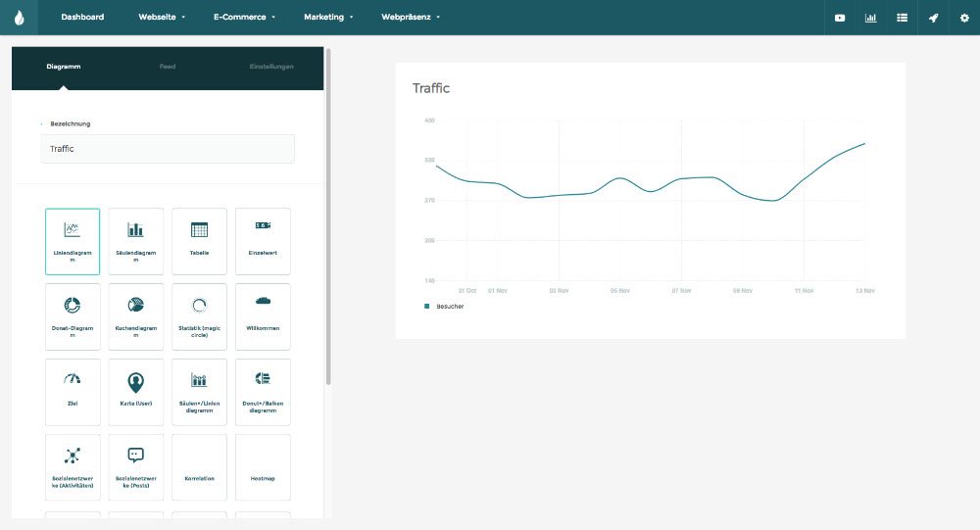
Task: Open the Einstellungen tab
Action: [x=271, y=67]
